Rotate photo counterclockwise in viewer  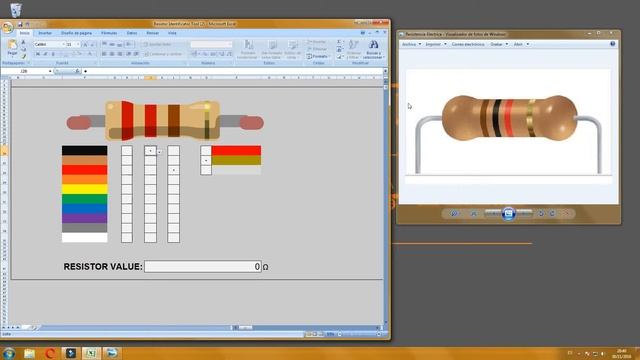click(541, 213)
